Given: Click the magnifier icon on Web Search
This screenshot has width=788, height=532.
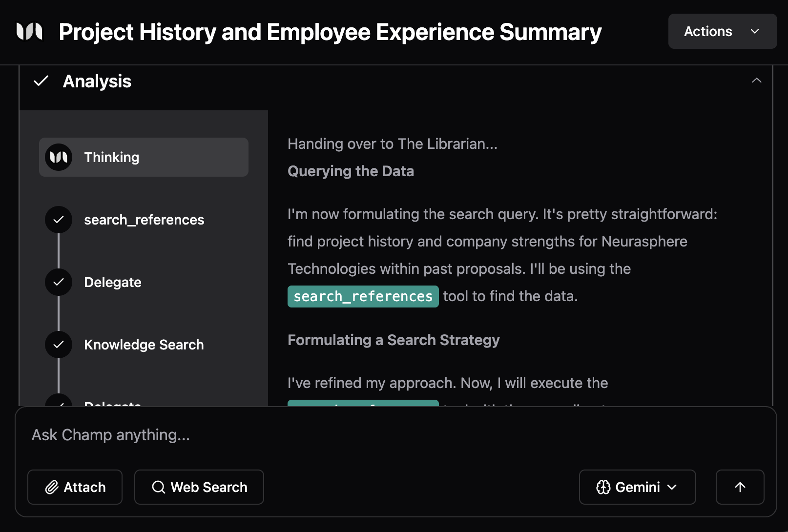Looking at the screenshot, I should [x=159, y=487].
